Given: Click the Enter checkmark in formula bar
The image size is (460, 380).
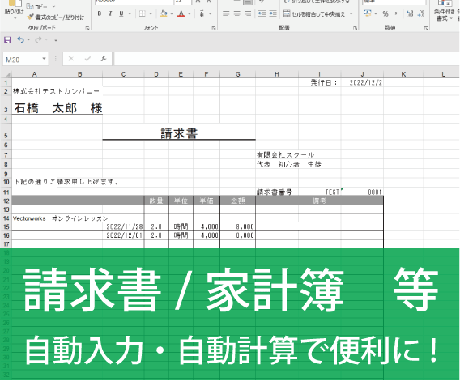Looking at the screenshot, I should (88, 59).
